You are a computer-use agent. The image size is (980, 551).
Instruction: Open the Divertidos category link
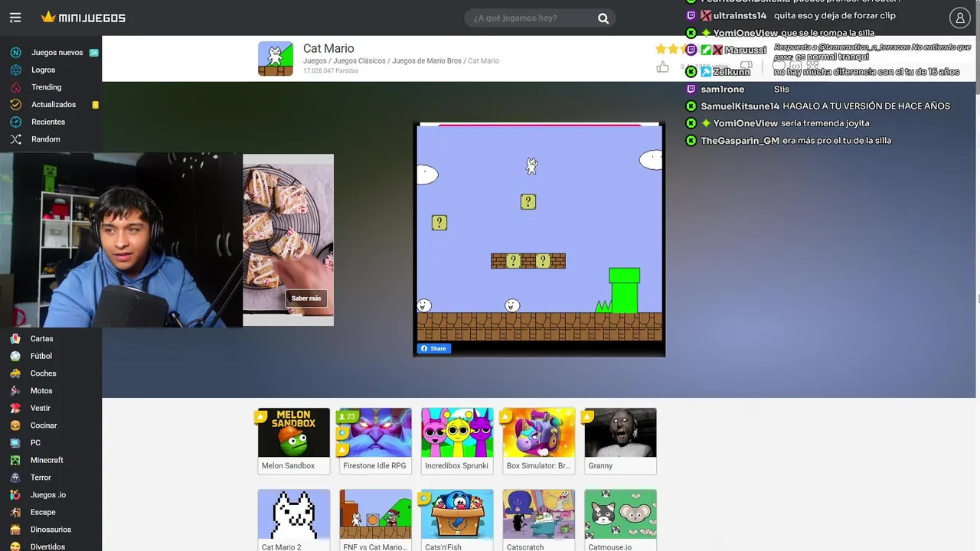coord(47,546)
